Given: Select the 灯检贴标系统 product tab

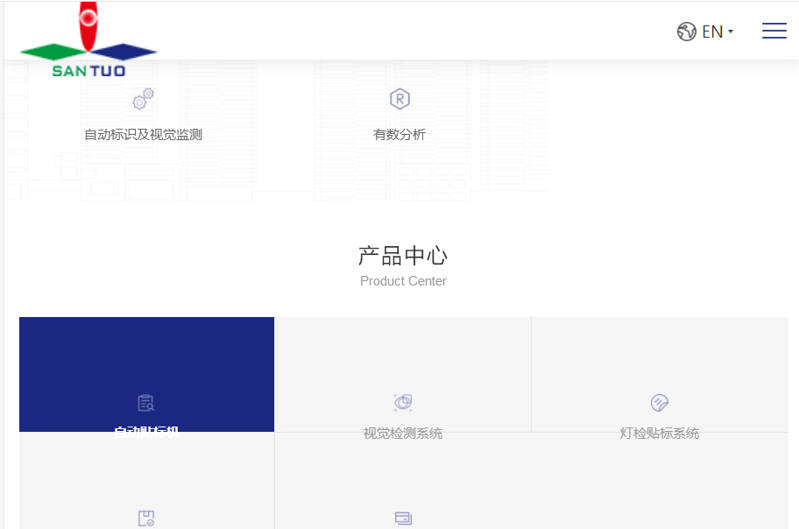Looking at the screenshot, I should [659, 375].
